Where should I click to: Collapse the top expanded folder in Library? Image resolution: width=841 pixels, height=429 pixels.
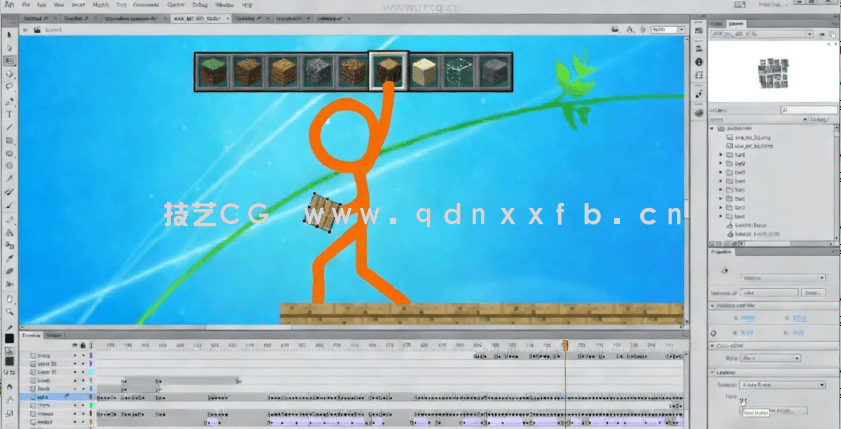coord(713,129)
